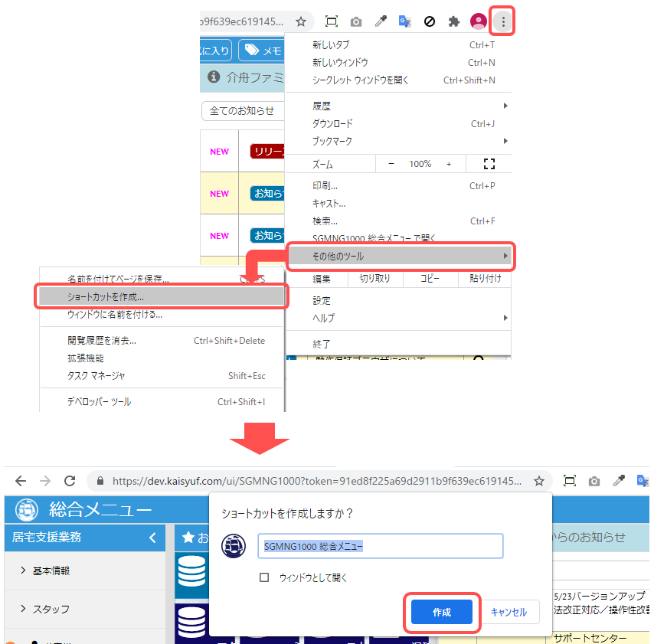Click the address bar URL
This screenshot has width=654, height=644.
pos(317,481)
